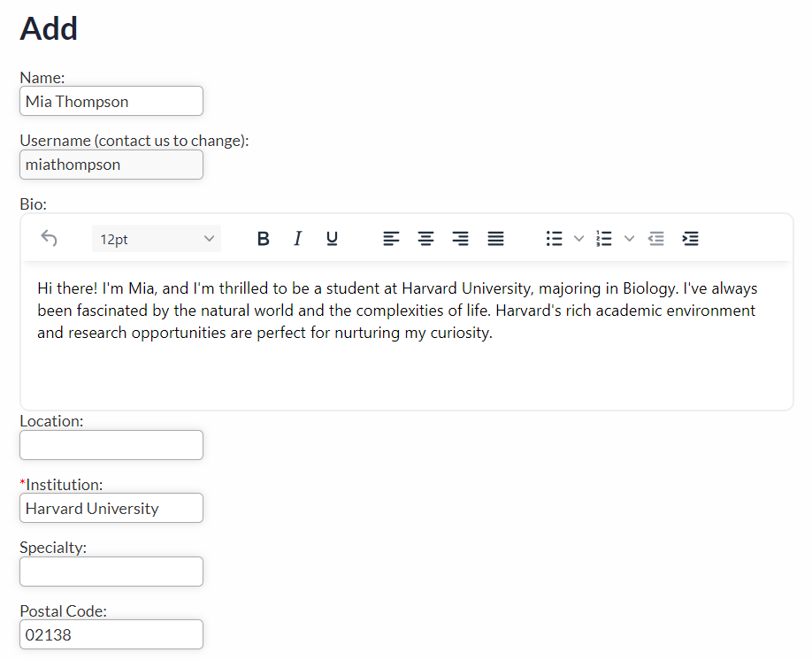
Task: Click the Institution field with Harvard University
Action: point(111,508)
